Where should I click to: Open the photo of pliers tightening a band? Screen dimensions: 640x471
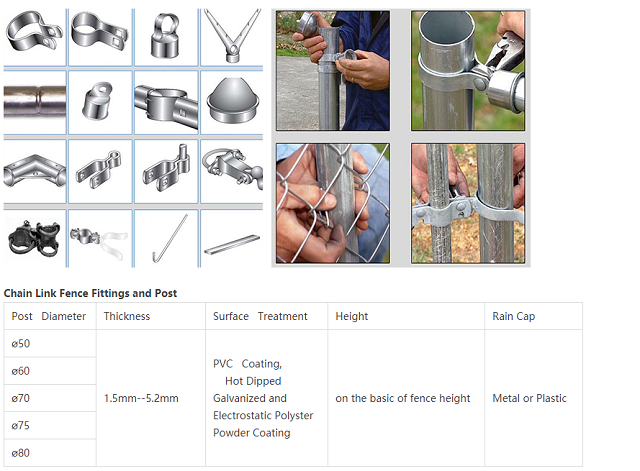(468, 71)
